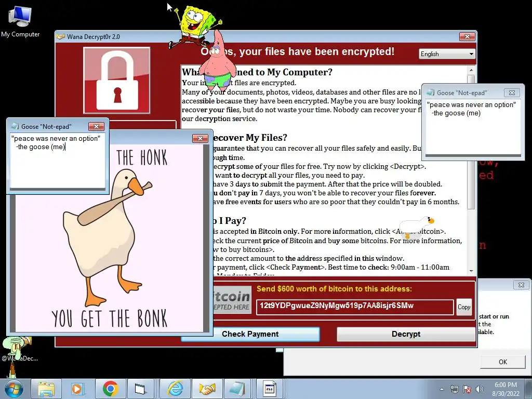Click the ransom text scrollbar down arrow
Image resolution: width=532 pixels, height=399 pixels.
[471, 271]
